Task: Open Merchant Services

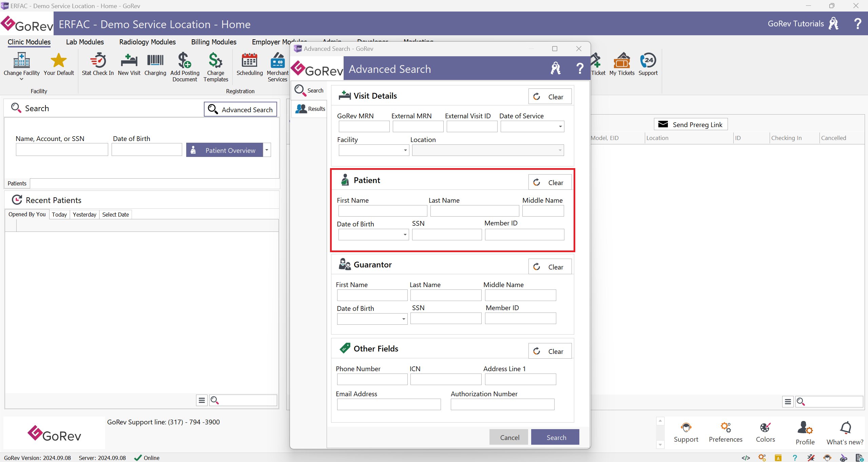Action: (x=277, y=67)
